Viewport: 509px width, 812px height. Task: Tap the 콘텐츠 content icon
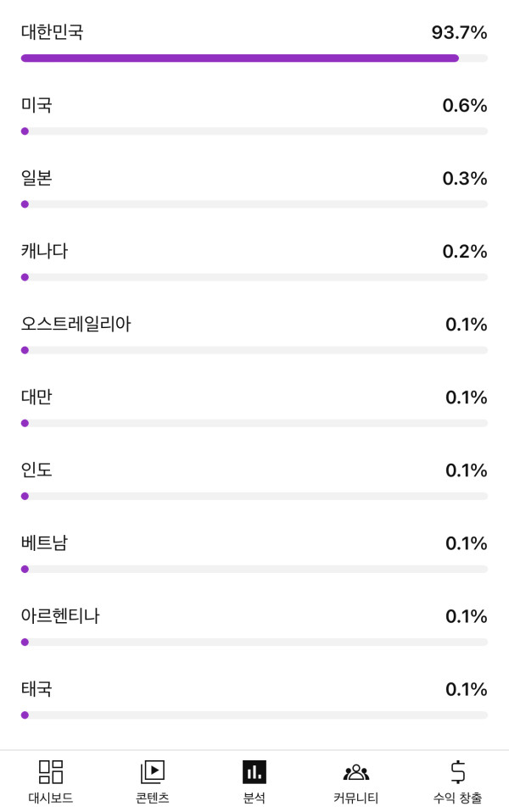coord(153,771)
